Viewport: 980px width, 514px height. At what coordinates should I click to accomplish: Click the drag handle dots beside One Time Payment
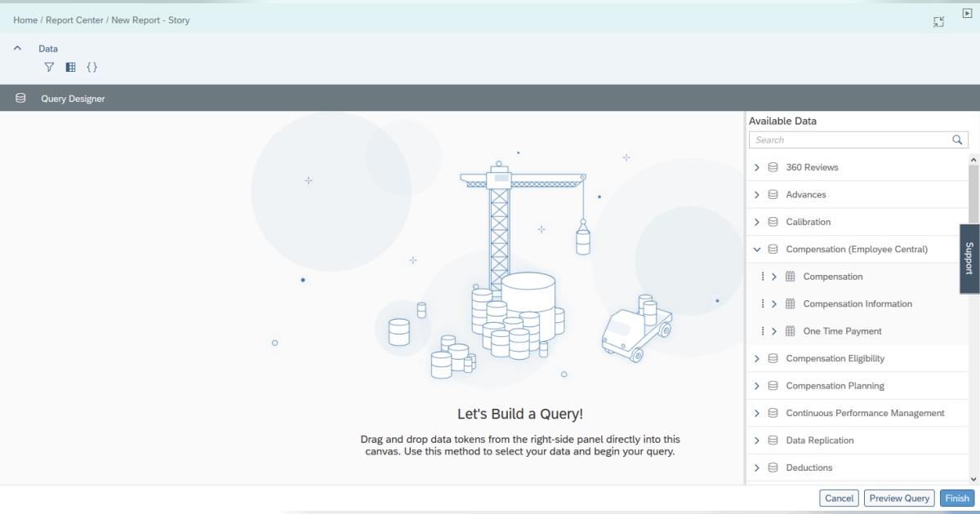pyautogui.click(x=763, y=331)
